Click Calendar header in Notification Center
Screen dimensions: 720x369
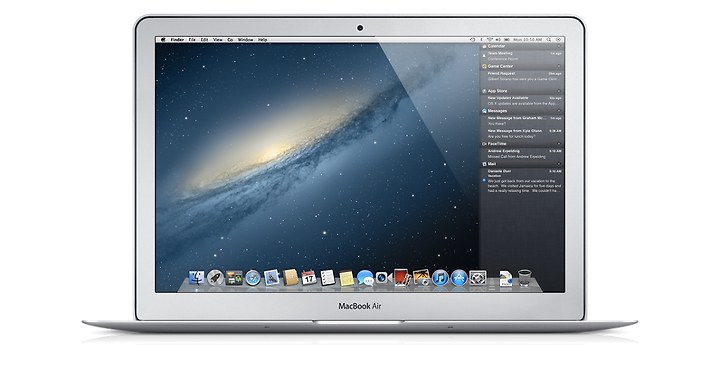tap(522, 46)
